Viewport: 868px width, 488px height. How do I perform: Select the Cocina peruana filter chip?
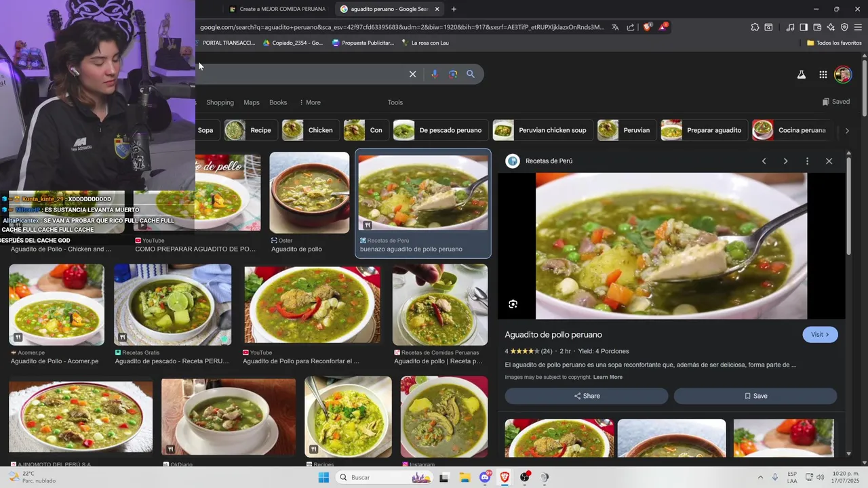[x=791, y=130]
